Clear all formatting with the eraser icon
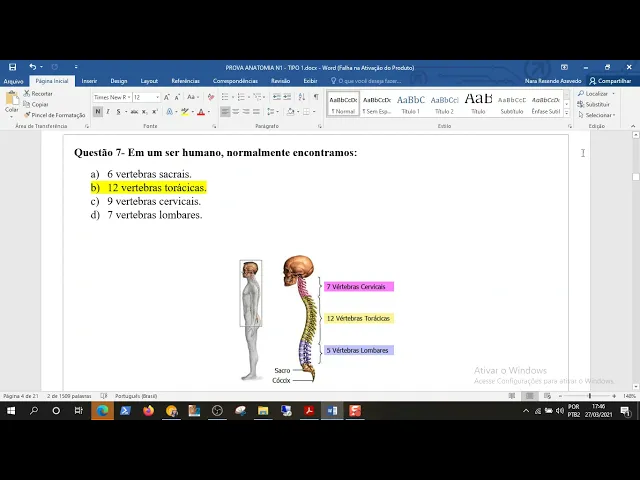This screenshot has height=480, width=640. click(211, 97)
